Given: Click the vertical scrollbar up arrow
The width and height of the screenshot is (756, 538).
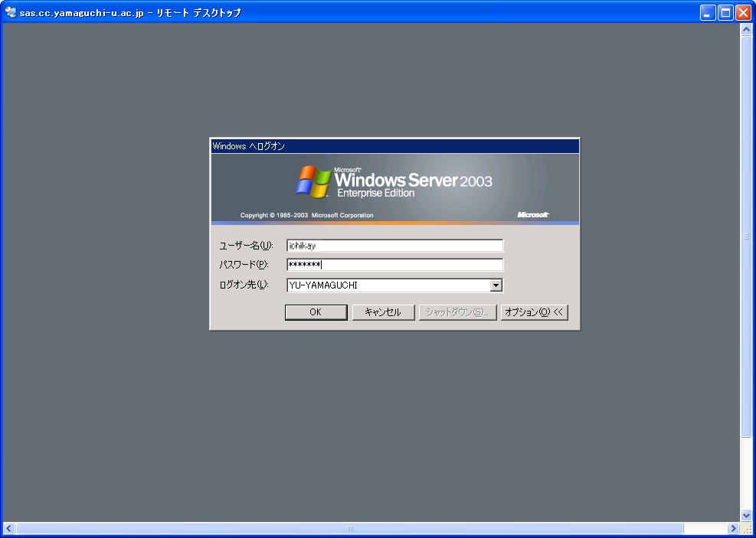Looking at the screenshot, I should pos(746,29).
